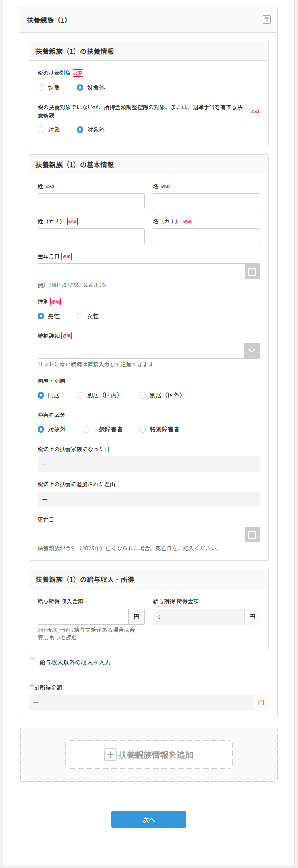Select 対象 for 税の扶養対象
298x868 pixels.
(x=41, y=88)
